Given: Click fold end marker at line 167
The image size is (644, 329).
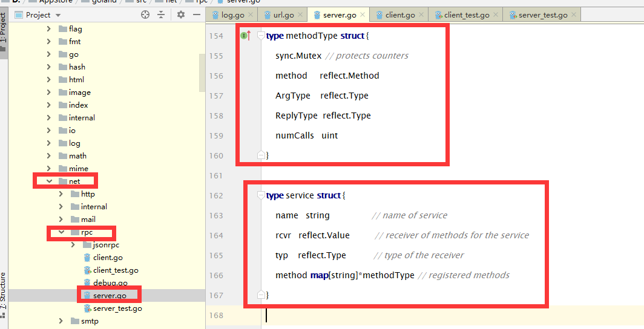Looking at the screenshot, I should click(x=260, y=295).
